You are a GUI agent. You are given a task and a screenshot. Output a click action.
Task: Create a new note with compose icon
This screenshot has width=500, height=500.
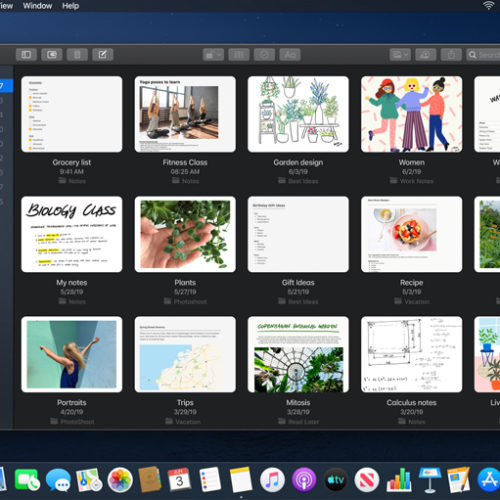[103, 54]
